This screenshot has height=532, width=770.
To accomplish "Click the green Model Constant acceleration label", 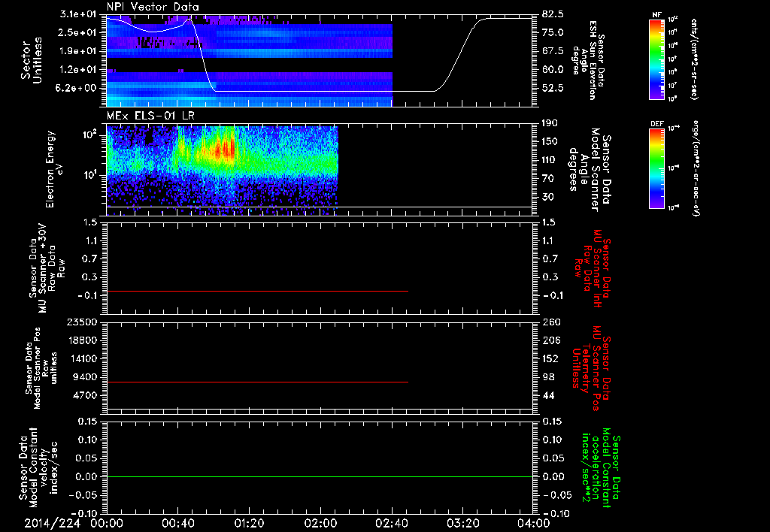I will [x=601, y=469].
